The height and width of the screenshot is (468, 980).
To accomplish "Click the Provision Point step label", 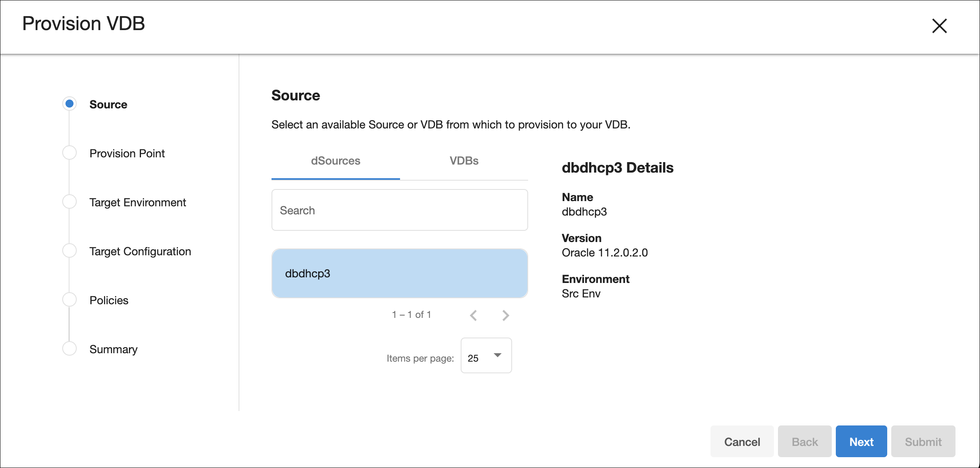I will point(127,153).
